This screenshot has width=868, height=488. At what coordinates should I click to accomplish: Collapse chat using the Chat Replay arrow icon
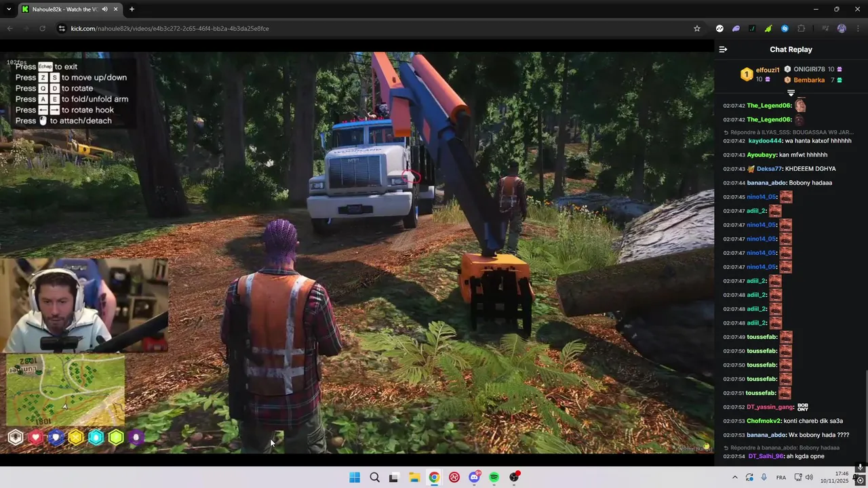tap(723, 49)
